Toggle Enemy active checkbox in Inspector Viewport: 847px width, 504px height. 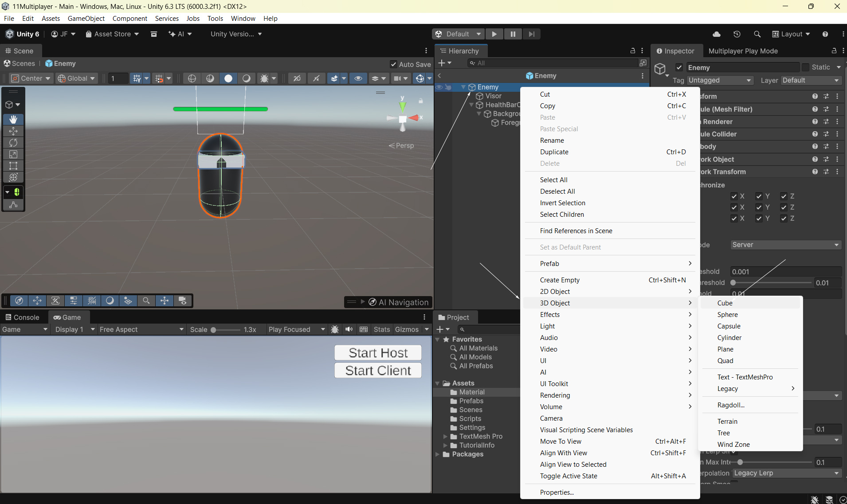(x=679, y=67)
